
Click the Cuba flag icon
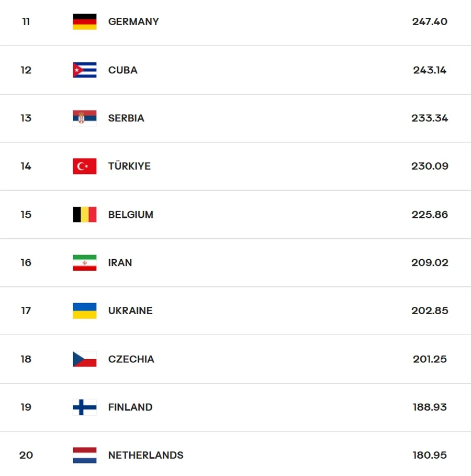pos(84,70)
